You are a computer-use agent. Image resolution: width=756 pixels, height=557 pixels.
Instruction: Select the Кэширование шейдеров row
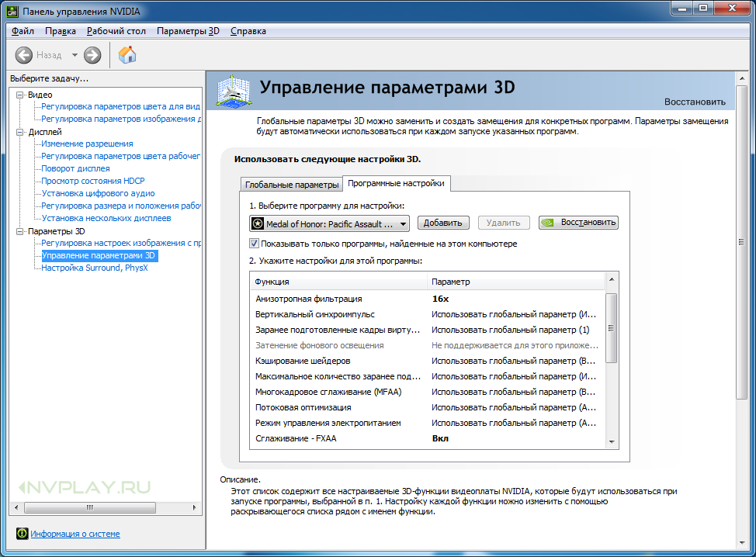pos(427,361)
